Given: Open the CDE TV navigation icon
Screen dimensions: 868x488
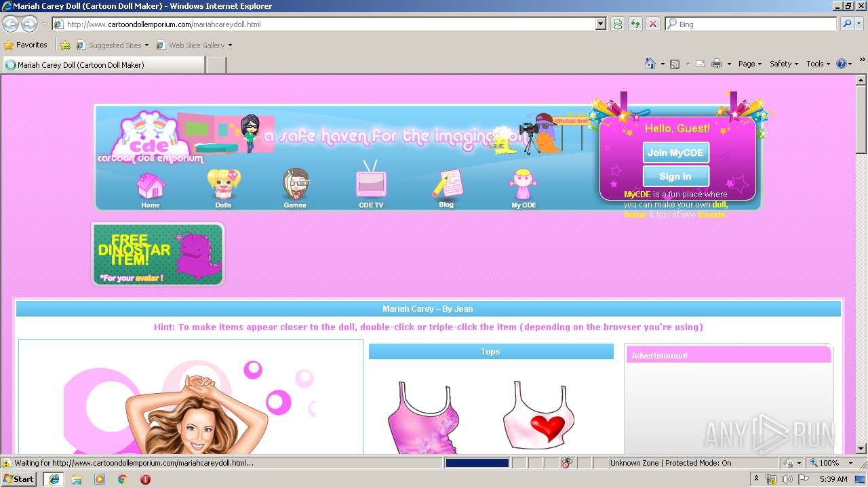Looking at the screenshot, I should [x=371, y=185].
